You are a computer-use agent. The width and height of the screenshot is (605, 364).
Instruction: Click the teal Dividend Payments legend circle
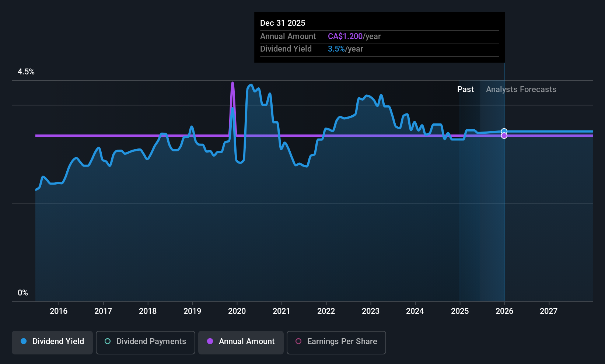coord(108,342)
